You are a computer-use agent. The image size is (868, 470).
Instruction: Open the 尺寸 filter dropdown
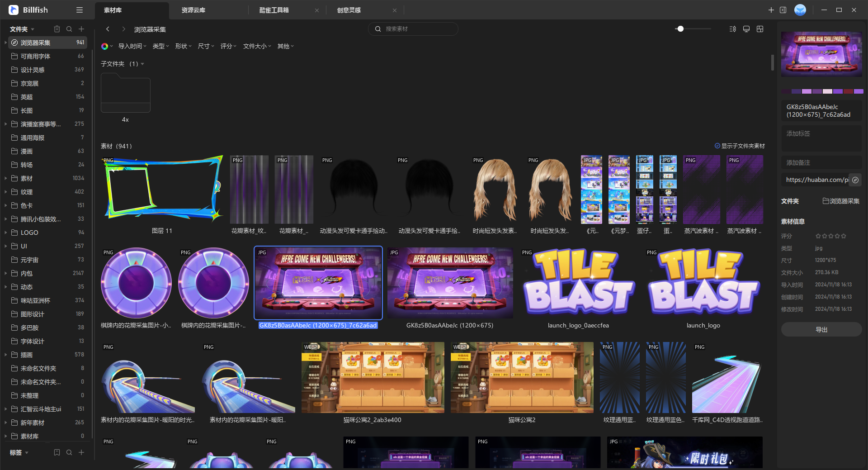coord(206,46)
